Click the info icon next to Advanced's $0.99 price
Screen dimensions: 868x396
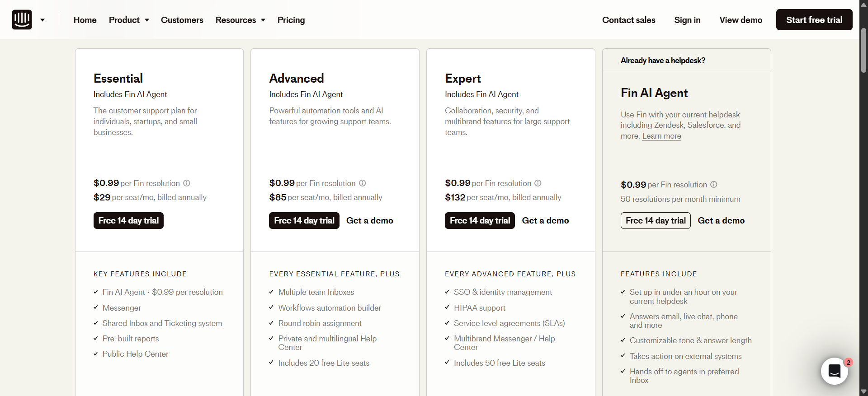[362, 183]
